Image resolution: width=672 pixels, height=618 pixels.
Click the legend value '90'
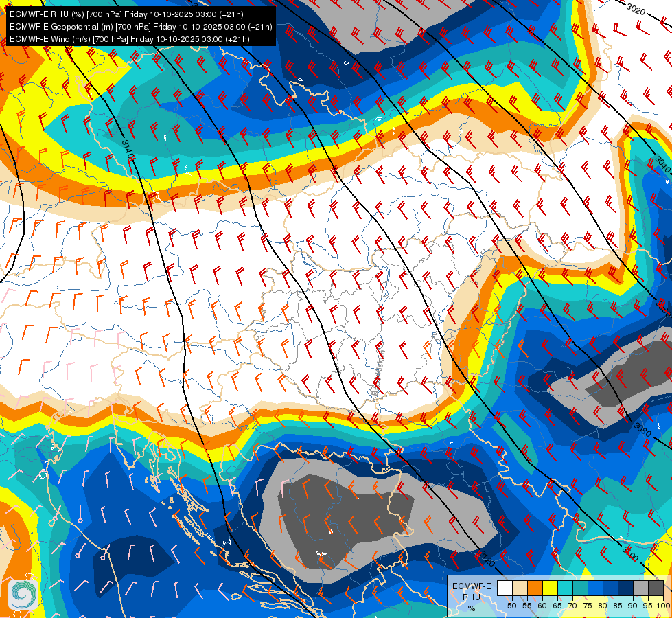633,606
